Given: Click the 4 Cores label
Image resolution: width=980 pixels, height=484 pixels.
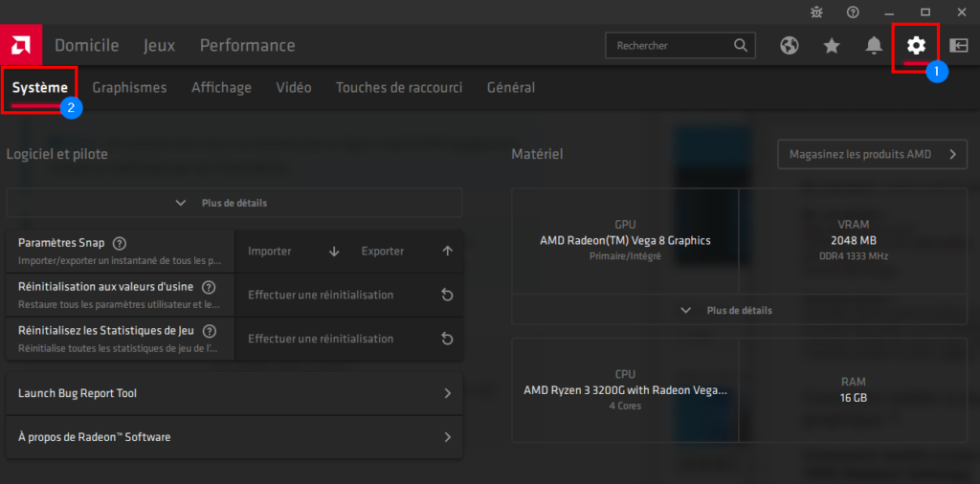Looking at the screenshot, I should coord(625,406).
